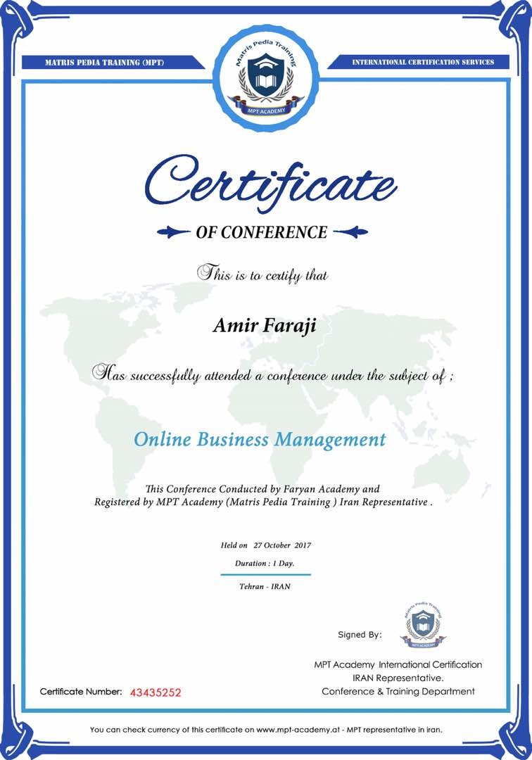Viewport: 532px width, 760px height.
Task: Click the ornament left of OF CONFERENCE
Action: click(174, 232)
